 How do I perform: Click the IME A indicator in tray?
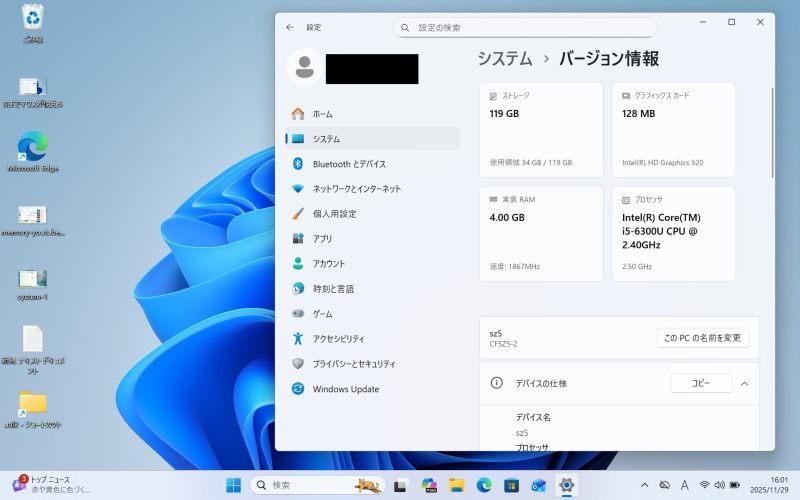coord(685,485)
